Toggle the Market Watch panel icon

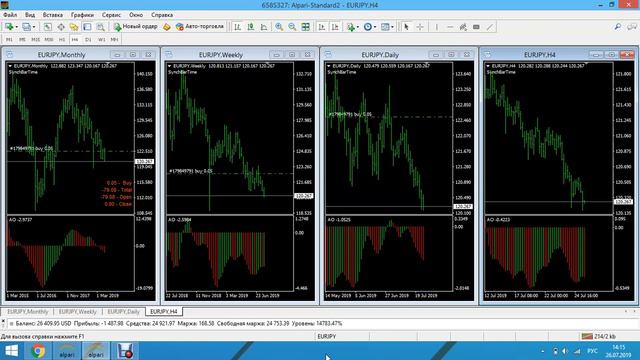coord(47,27)
